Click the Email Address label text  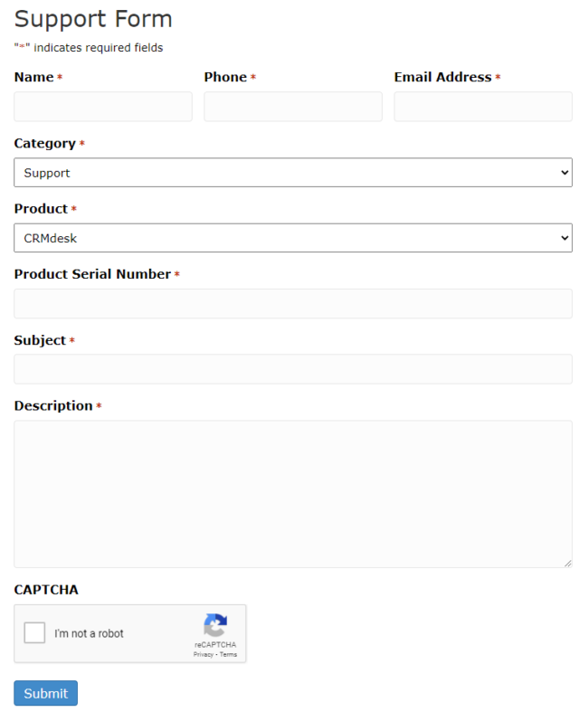442,77
